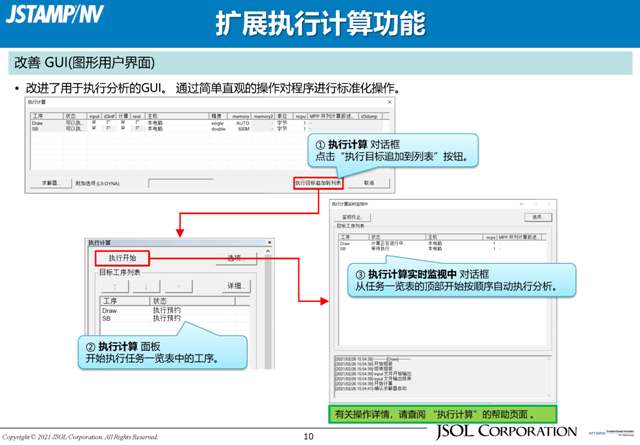Click the 状态 column header in panel

click(x=160, y=300)
